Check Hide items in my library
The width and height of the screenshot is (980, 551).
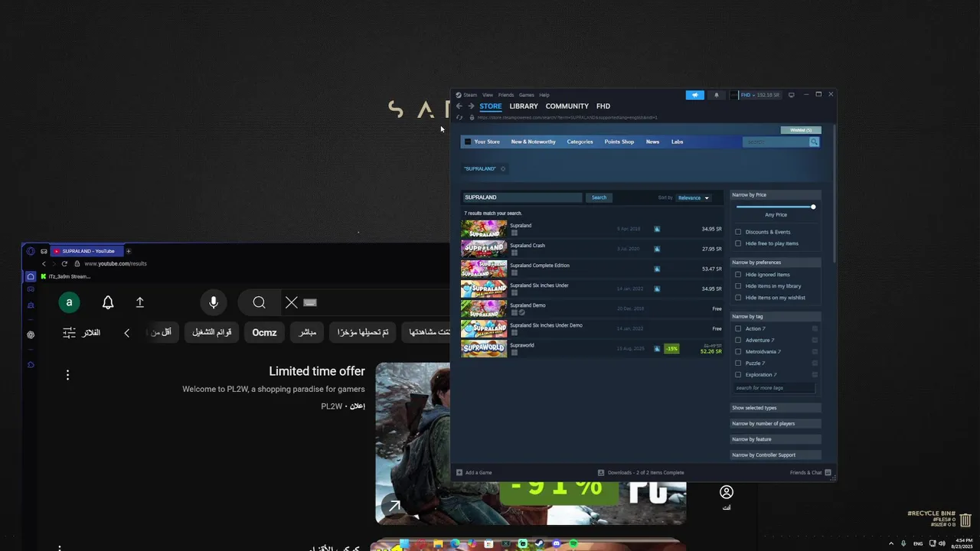pos(738,286)
